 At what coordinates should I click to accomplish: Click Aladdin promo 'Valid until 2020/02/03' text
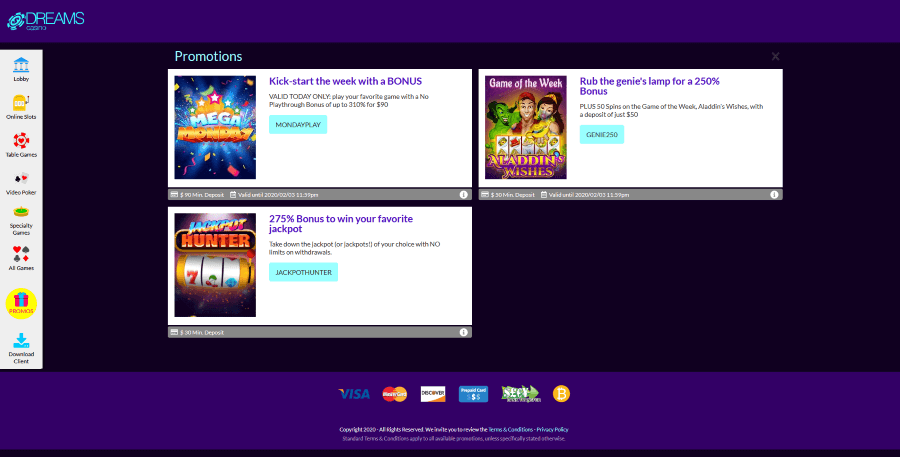[589, 195]
